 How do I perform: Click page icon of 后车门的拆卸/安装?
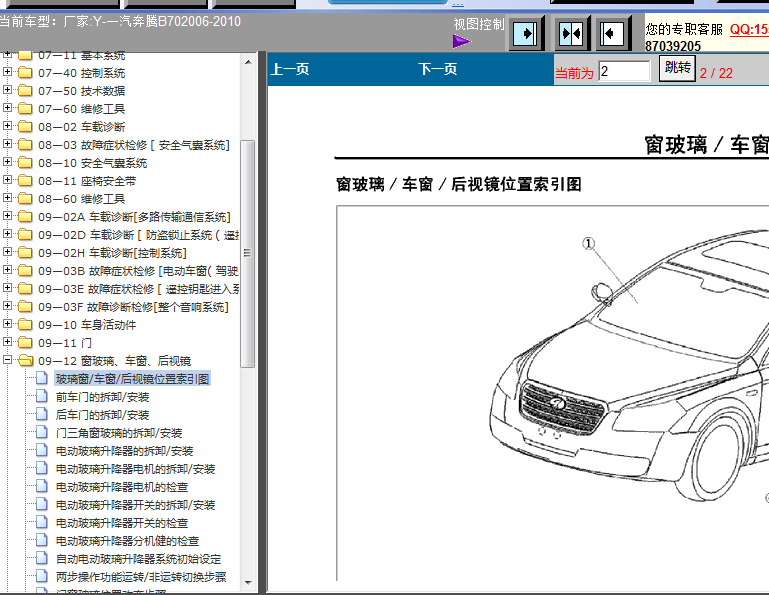coord(42,414)
